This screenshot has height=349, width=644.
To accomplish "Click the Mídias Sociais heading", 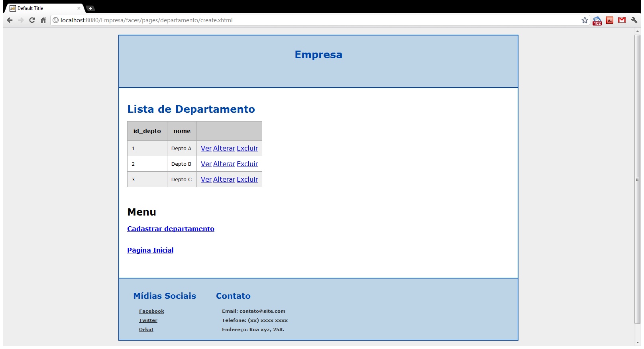I will pos(165,296).
